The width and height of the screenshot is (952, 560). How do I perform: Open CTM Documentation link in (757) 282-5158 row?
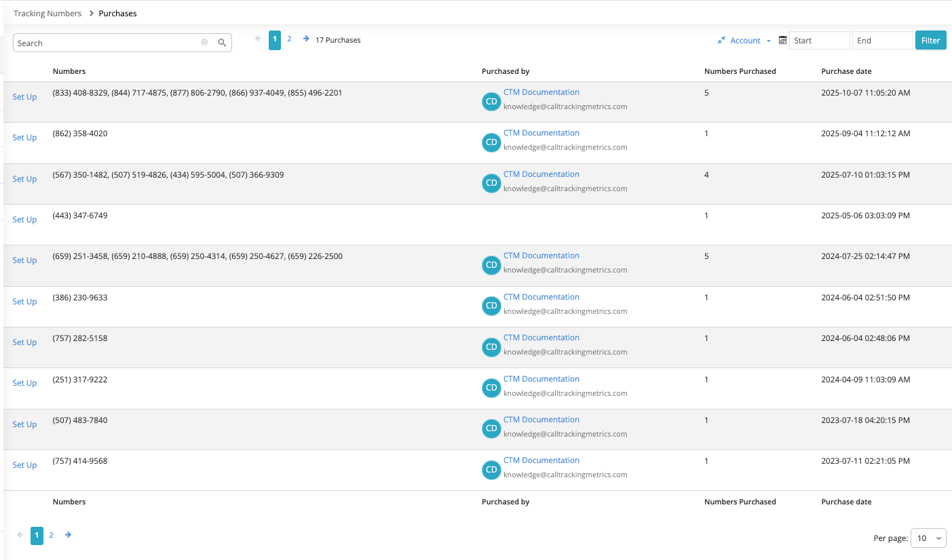[x=541, y=338]
